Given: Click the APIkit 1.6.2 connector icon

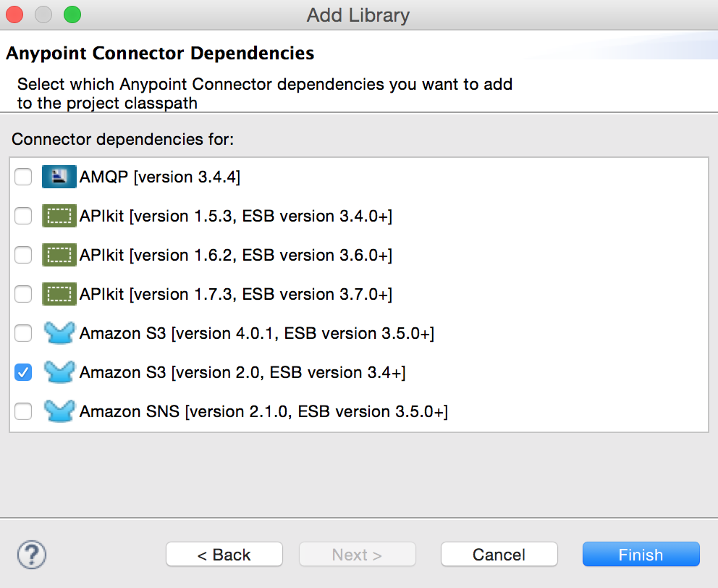Looking at the screenshot, I should [x=59, y=254].
